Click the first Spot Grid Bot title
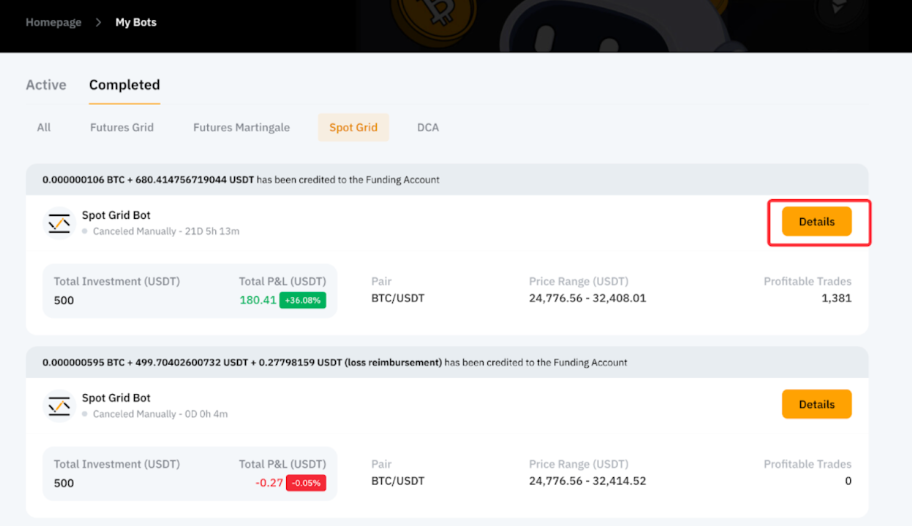912x526 pixels. 116,215
